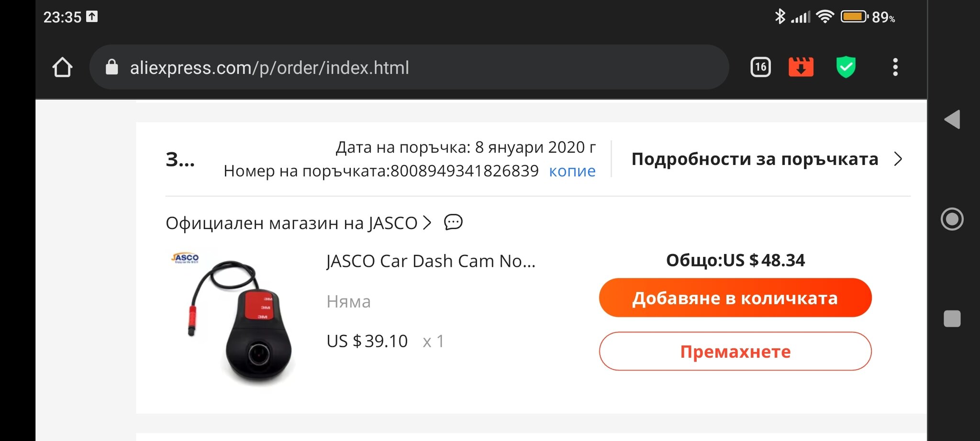The width and height of the screenshot is (980, 441).
Task: Tap 'Добавяне в количката' button
Action: pos(735,298)
